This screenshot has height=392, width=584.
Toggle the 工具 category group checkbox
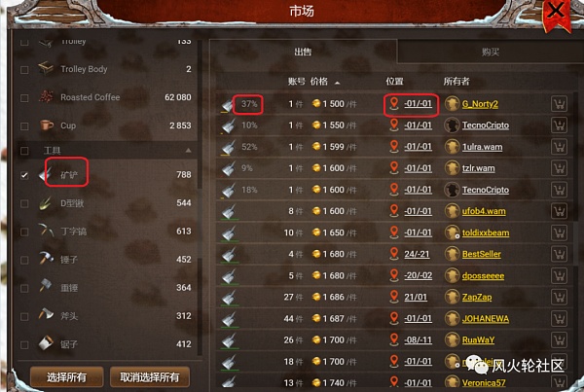tap(24, 151)
